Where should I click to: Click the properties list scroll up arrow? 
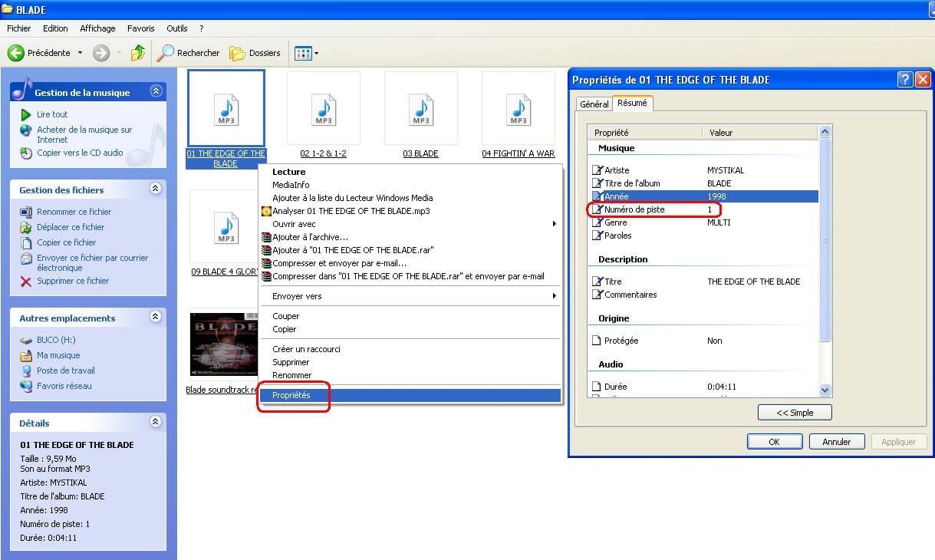[x=825, y=132]
